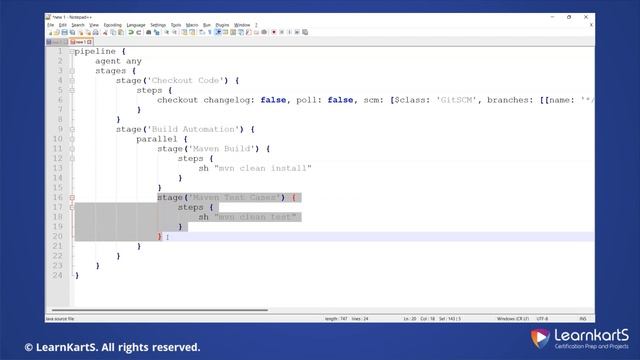Select the new 1 document tab

click(81, 42)
